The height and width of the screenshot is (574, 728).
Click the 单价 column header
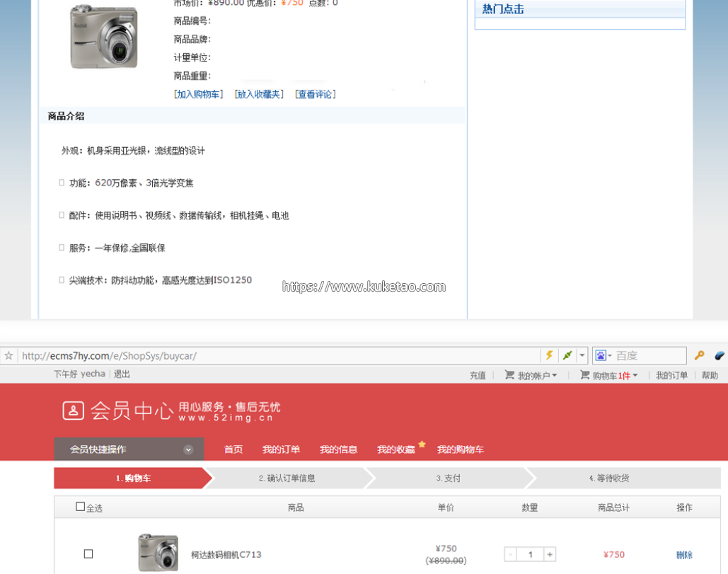point(446,507)
